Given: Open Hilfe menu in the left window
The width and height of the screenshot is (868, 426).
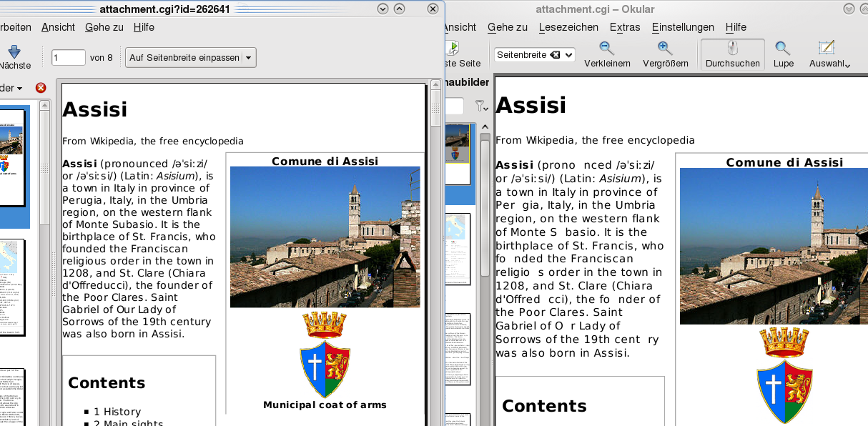Looking at the screenshot, I should tap(144, 27).
